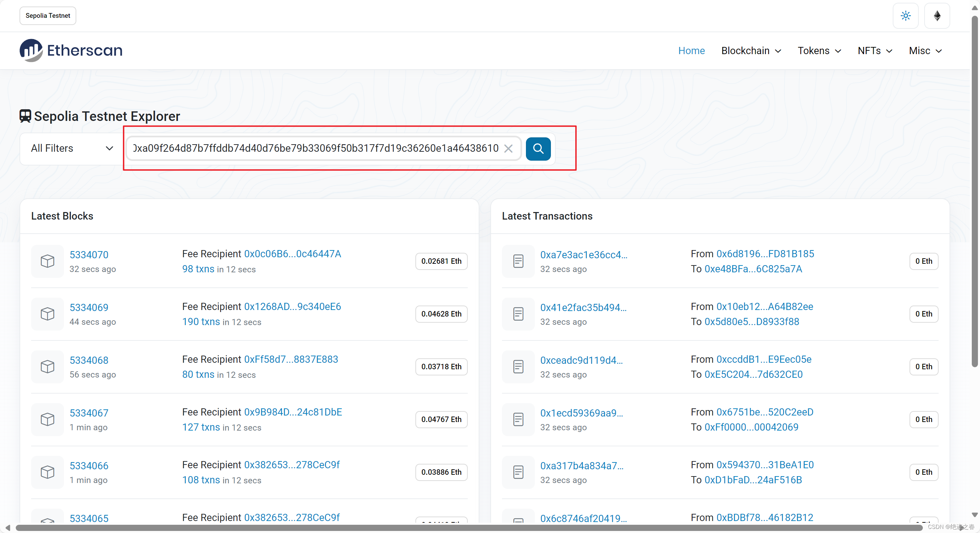Toggle the light/dark theme sun icon
980x533 pixels.
(905, 16)
